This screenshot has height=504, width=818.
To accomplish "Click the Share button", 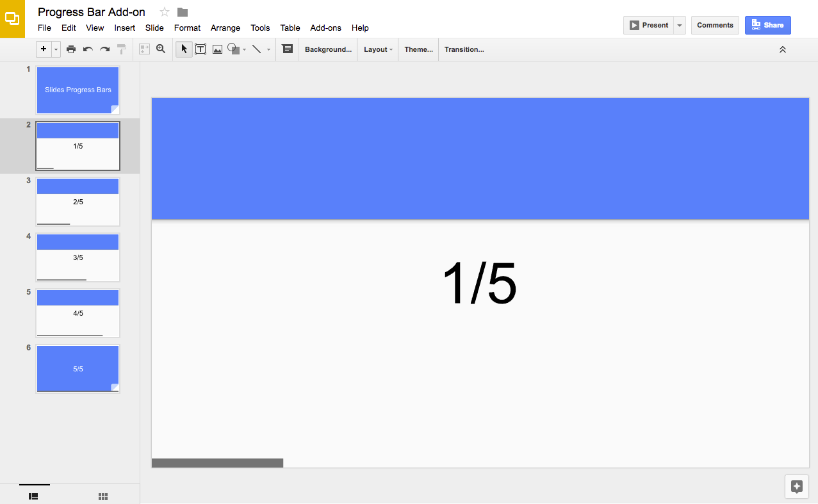I will coord(767,24).
